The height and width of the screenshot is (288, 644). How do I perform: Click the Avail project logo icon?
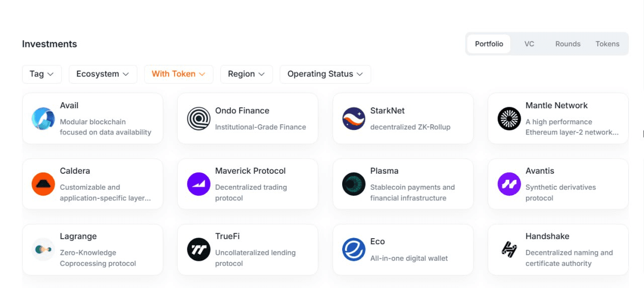[43, 119]
